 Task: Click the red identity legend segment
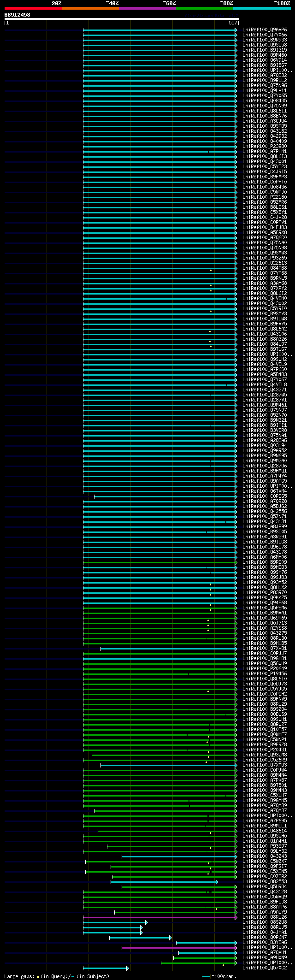[x=33, y=8]
